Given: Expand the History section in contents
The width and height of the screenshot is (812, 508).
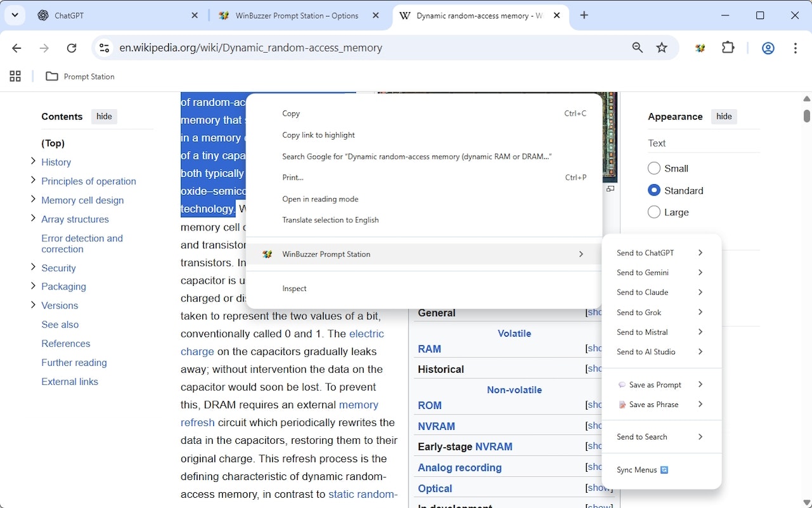Looking at the screenshot, I should (x=33, y=161).
